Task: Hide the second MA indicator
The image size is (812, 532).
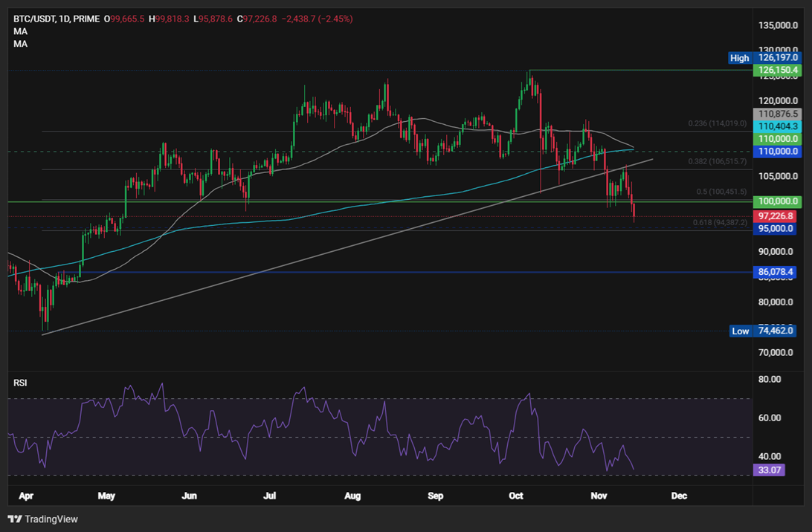Action: (x=21, y=43)
